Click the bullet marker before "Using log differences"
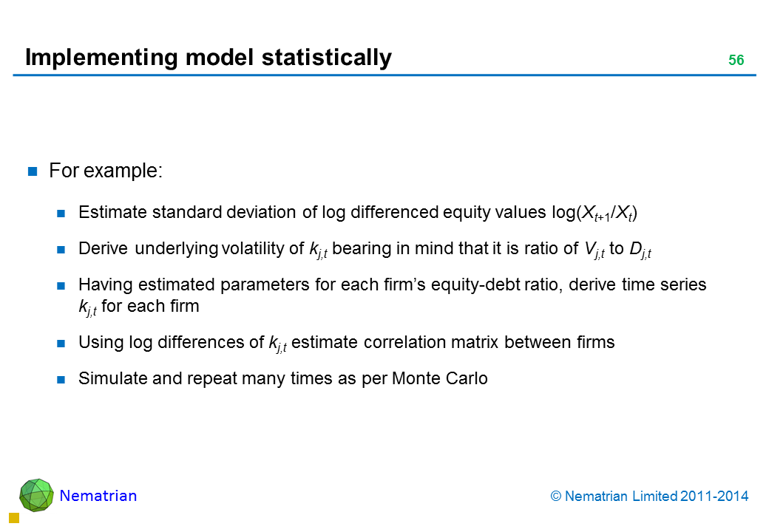 click(63, 344)
